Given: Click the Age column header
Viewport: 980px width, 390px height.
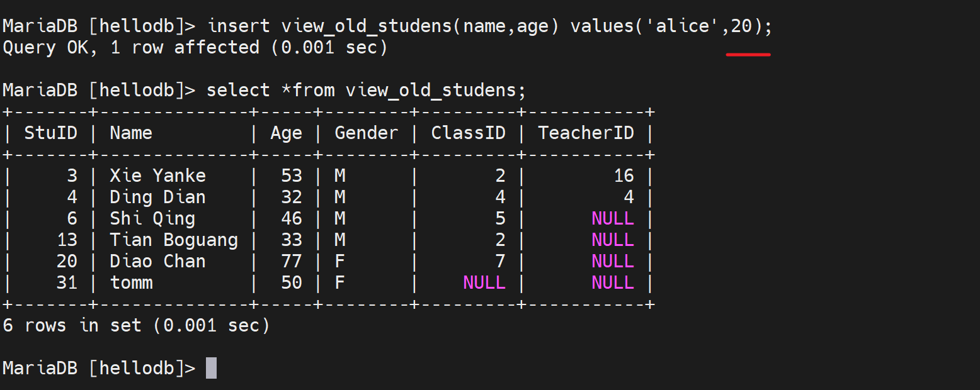Looking at the screenshot, I should (x=286, y=133).
